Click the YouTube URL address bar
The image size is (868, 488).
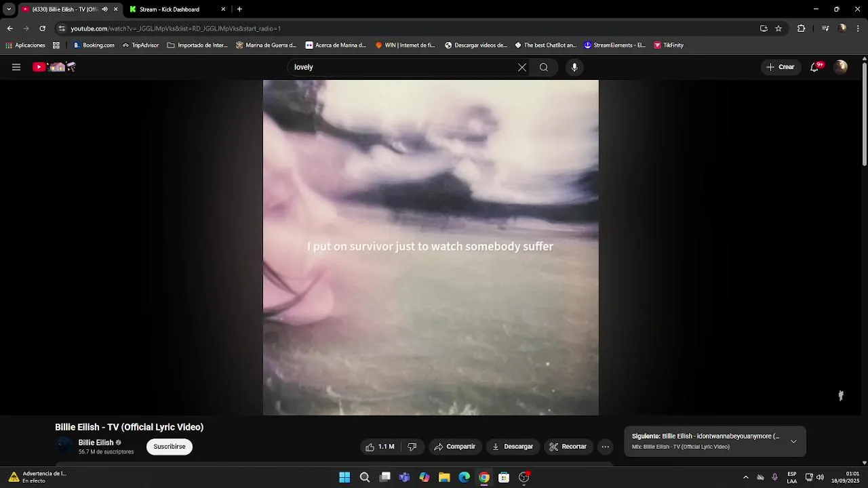407,28
